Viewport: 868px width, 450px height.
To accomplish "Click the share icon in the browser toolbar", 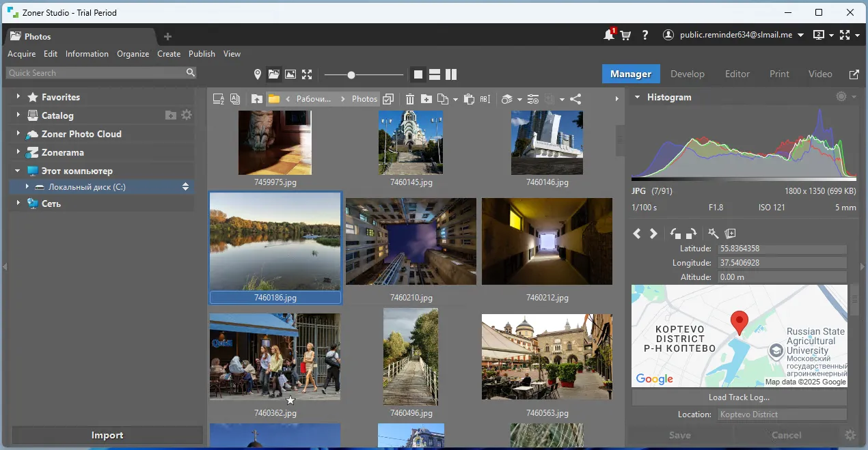I will click(575, 99).
